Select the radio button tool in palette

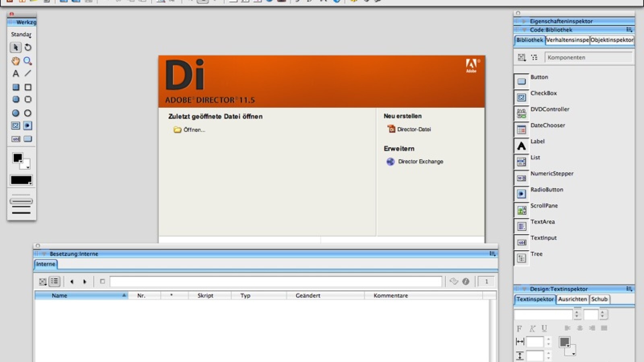point(28,125)
